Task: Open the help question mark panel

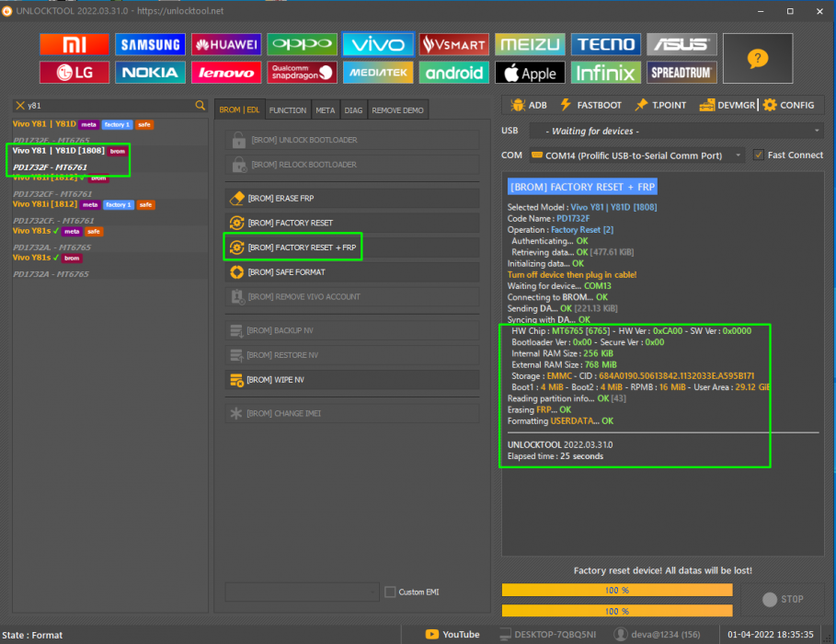Action: point(758,59)
